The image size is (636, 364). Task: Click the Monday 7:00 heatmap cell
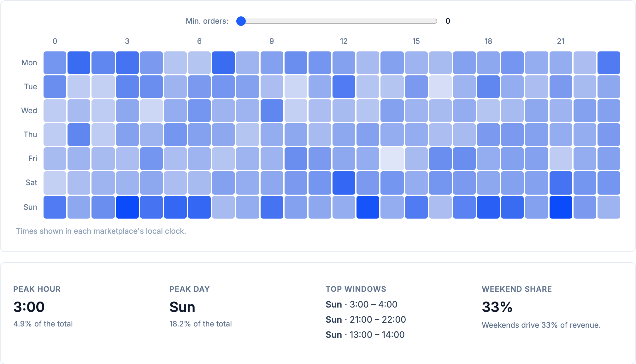[223, 63]
